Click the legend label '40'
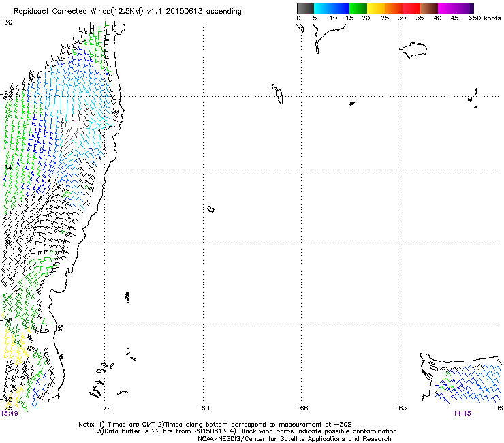The height and width of the screenshot is (443, 504). [437, 18]
